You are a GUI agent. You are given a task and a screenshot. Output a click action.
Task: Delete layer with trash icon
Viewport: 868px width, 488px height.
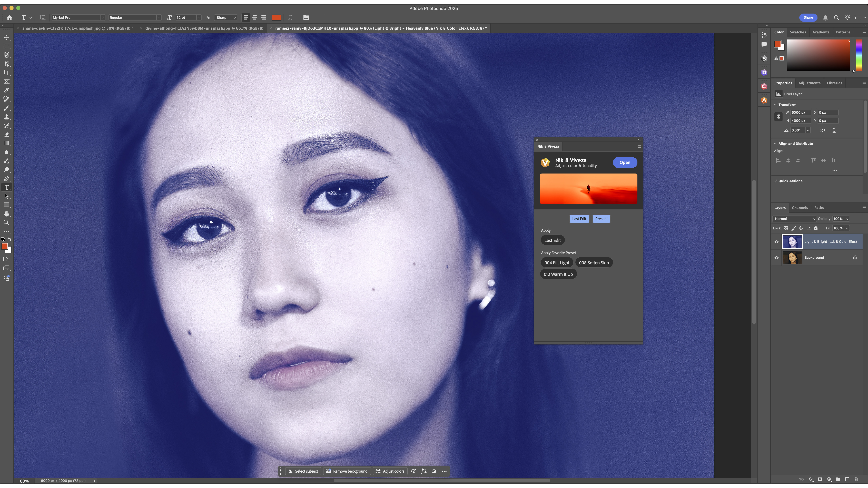[856, 479]
